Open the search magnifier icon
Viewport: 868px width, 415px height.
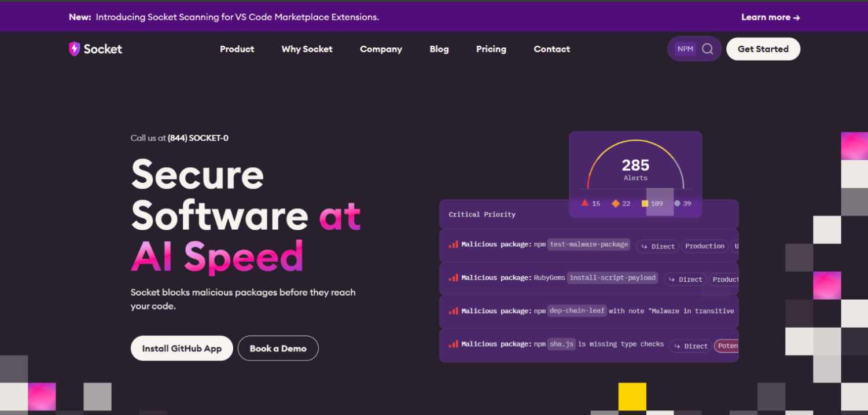tap(707, 49)
